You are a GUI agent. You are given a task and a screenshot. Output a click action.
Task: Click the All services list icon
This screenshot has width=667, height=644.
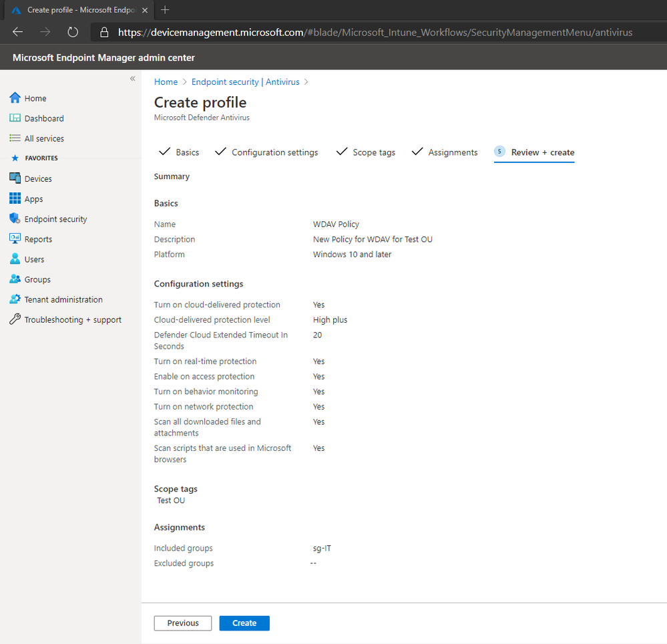(15, 138)
